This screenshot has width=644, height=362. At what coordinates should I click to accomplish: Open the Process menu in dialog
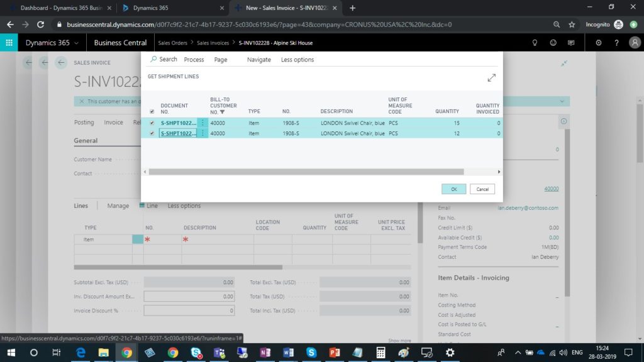[x=194, y=60]
